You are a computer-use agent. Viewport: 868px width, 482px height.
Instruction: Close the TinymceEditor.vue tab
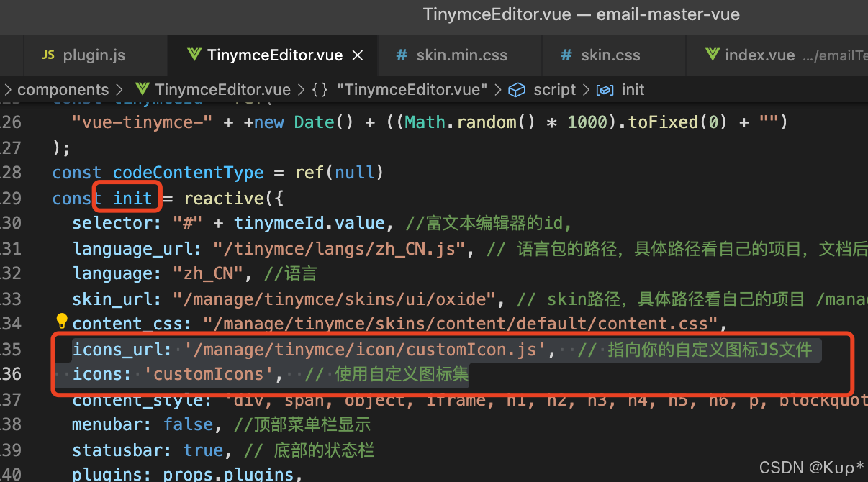click(357, 55)
